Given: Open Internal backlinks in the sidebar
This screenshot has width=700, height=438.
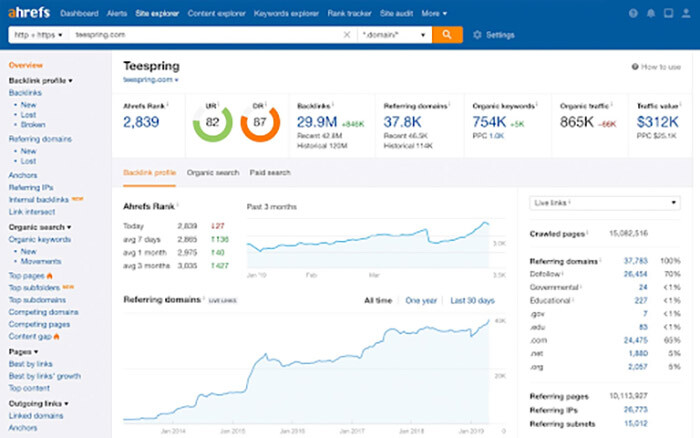Looking at the screenshot, I should (x=39, y=200).
